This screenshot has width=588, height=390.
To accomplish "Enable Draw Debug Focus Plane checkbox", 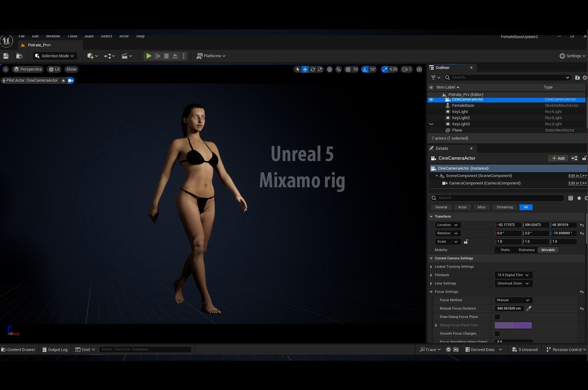I will (x=497, y=317).
